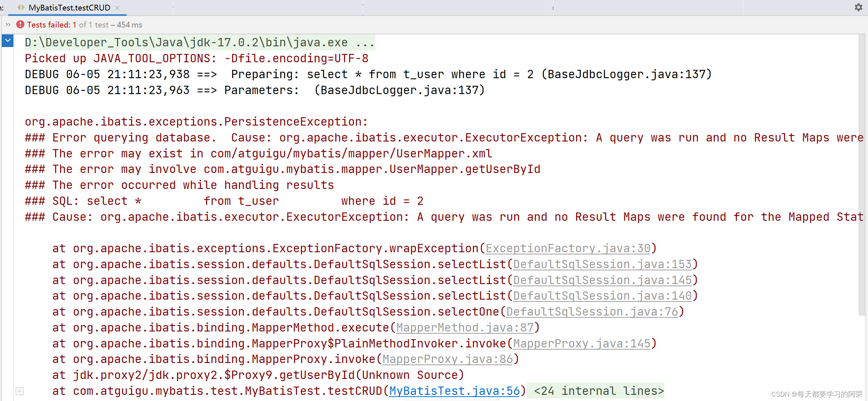Open the MapperMethod.java:87 link

(465, 328)
